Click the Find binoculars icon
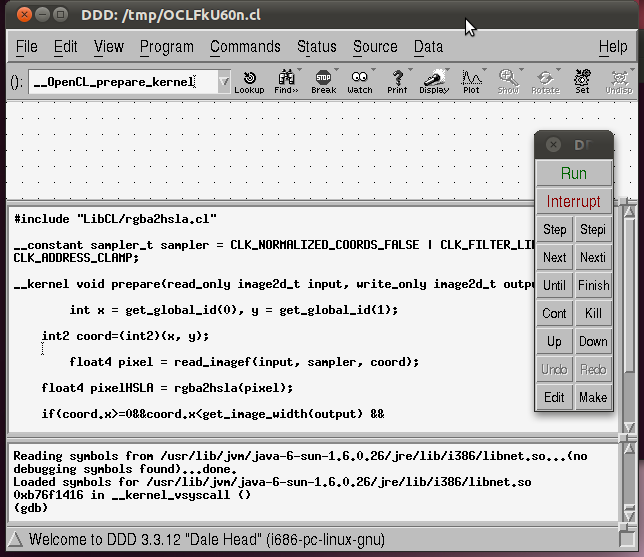This screenshot has height=557, width=644. (x=286, y=82)
